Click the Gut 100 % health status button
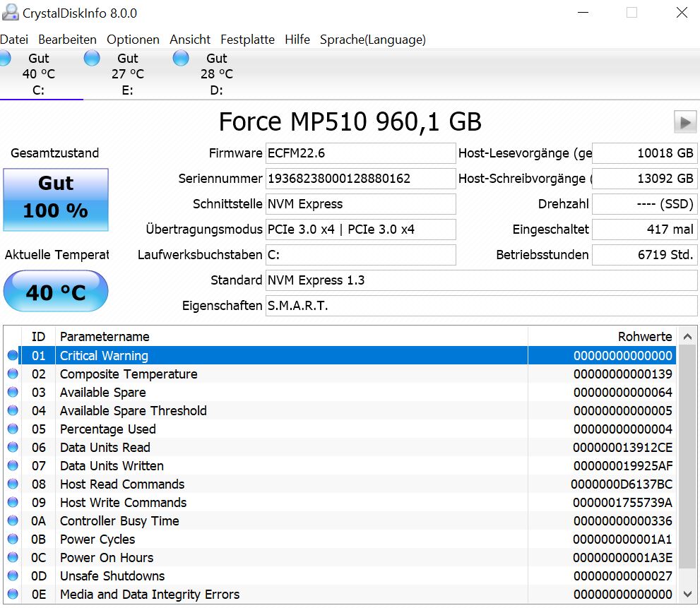Image resolution: width=700 pixels, height=608 pixels. [x=56, y=200]
